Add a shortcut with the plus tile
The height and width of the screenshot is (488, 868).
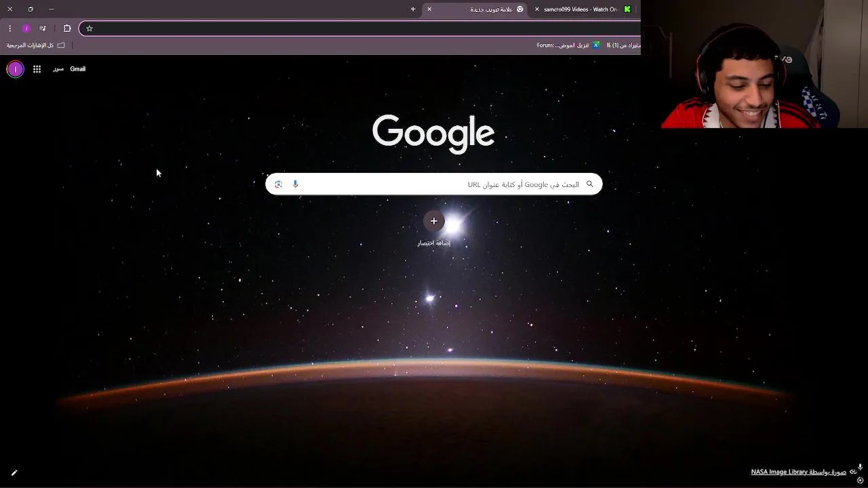pyautogui.click(x=434, y=221)
